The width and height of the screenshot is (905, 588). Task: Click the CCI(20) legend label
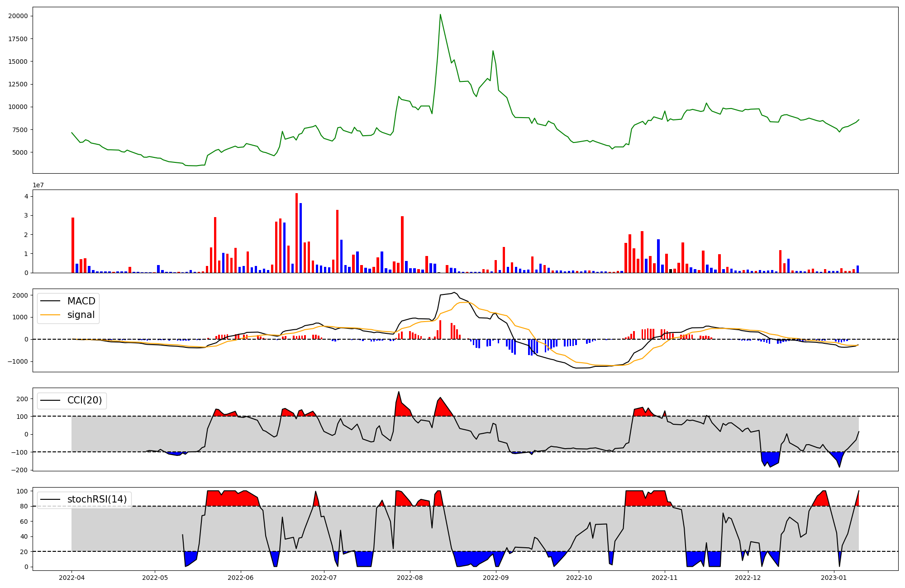85,400
